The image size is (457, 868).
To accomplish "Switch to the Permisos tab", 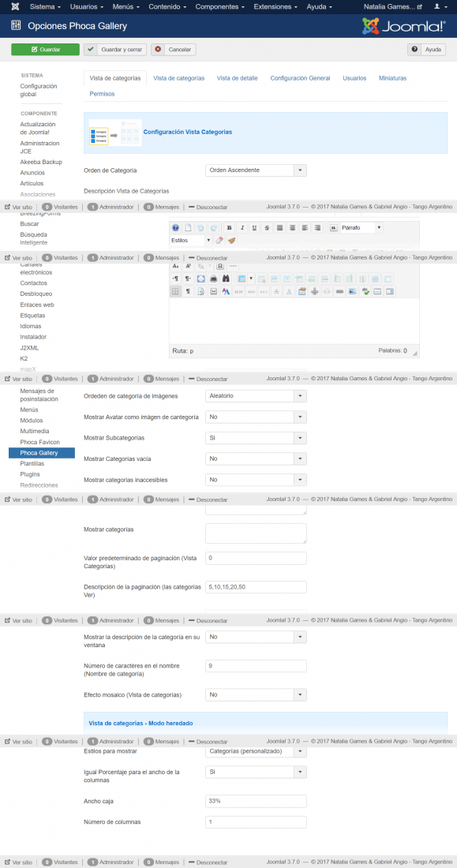I will (x=102, y=94).
